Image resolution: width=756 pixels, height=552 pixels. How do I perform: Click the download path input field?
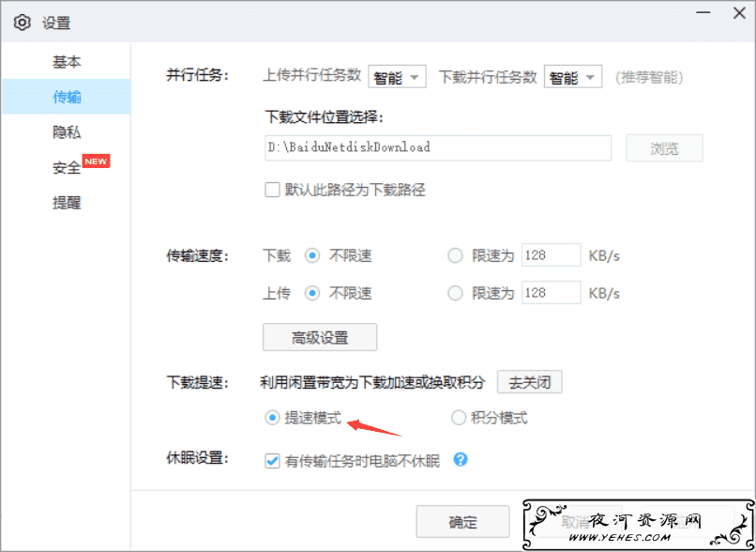(x=438, y=147)
